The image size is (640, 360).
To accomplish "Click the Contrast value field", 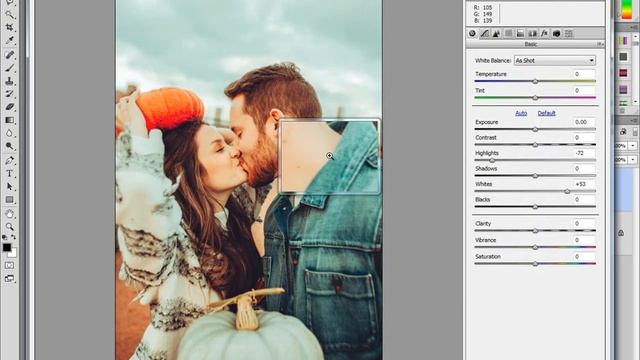I will 584,138.
